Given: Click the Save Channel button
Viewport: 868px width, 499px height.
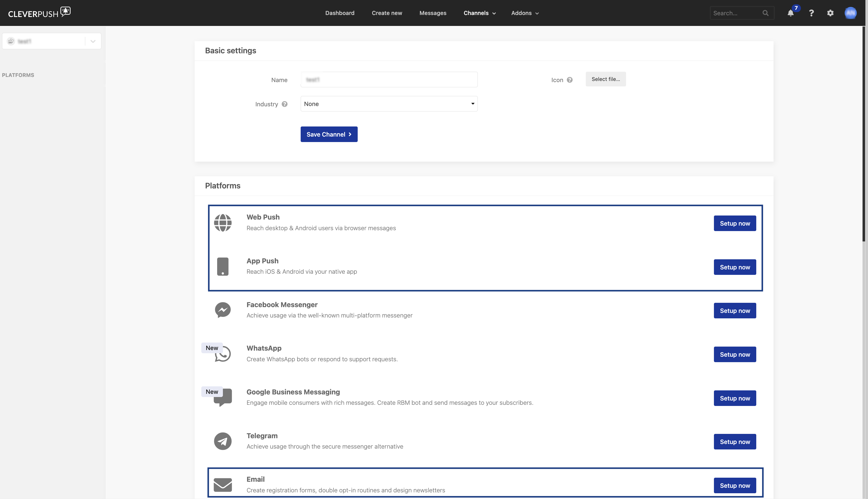Looking at the screenshot, I should (329, 134).
